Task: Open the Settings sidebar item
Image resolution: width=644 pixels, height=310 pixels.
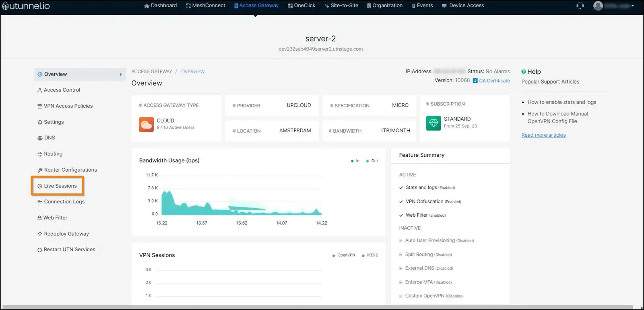Action: pos(54,122)
